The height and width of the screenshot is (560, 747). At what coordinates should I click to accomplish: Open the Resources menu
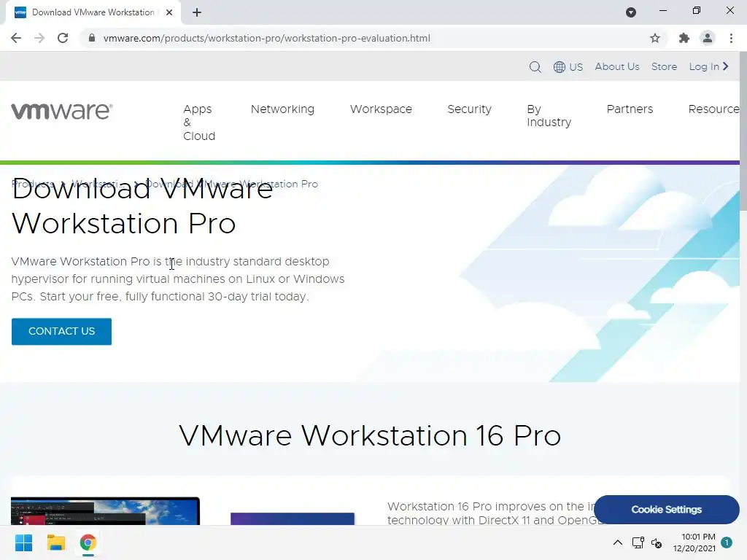coord(713,109)
